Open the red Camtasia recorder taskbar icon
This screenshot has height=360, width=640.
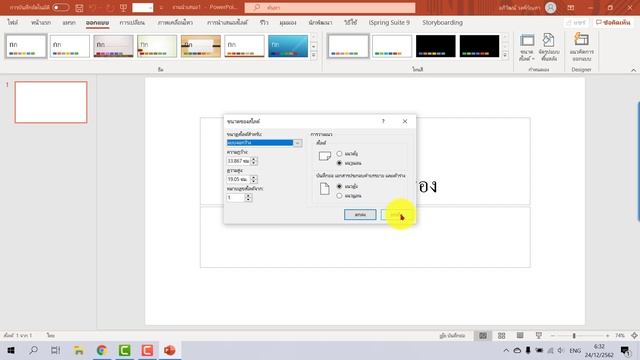pyautogui.click(x=147, y=350)
